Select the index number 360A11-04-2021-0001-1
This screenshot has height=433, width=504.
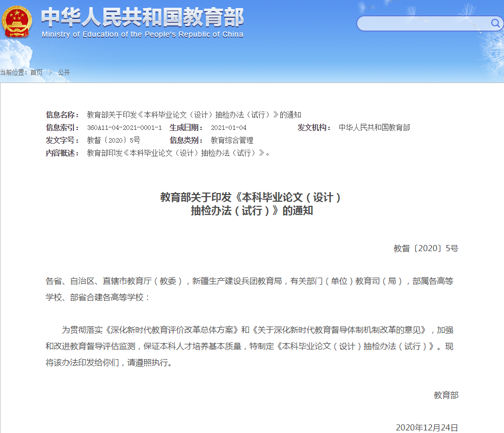pos(124,127)
